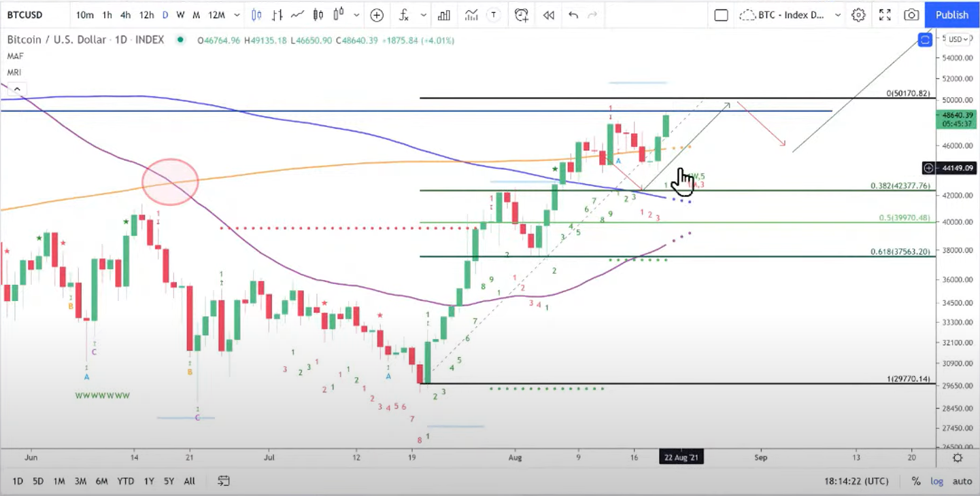Screen dimensions: 980x496
Task: Set date range to YTD
Action: (x=125, y=481)
